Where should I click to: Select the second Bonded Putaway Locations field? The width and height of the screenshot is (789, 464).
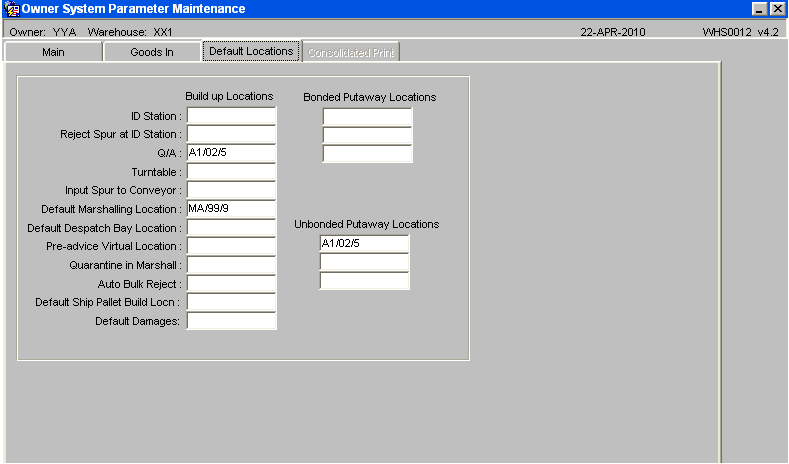tap(367, 135)
